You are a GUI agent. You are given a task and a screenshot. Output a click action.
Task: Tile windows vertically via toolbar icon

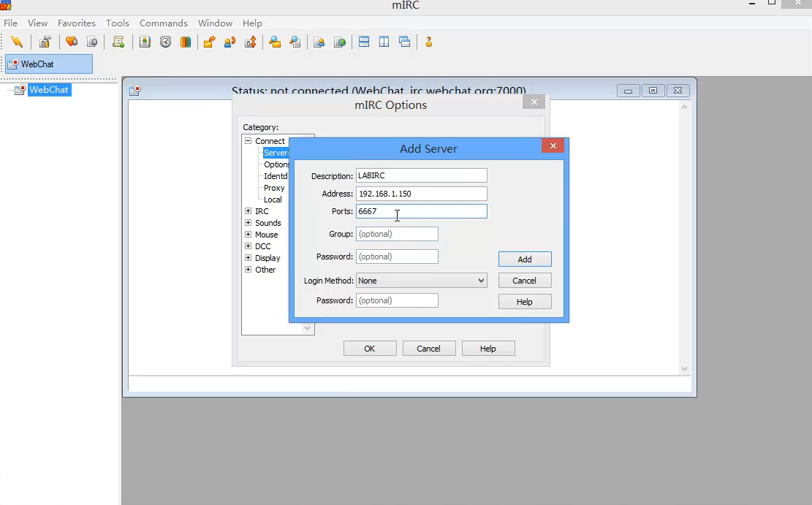tap(384, 42)
